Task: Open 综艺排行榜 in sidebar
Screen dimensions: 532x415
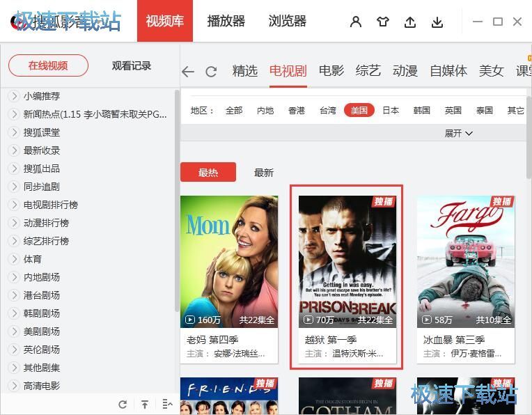Action: pyautogui.click(x=46, y=241)
